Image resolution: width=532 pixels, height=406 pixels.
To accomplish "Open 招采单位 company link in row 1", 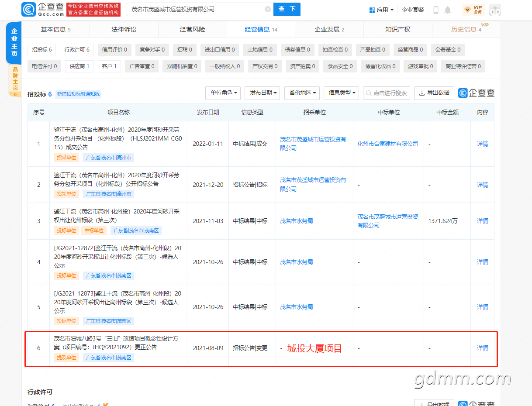I will click(x=313, y=144).
